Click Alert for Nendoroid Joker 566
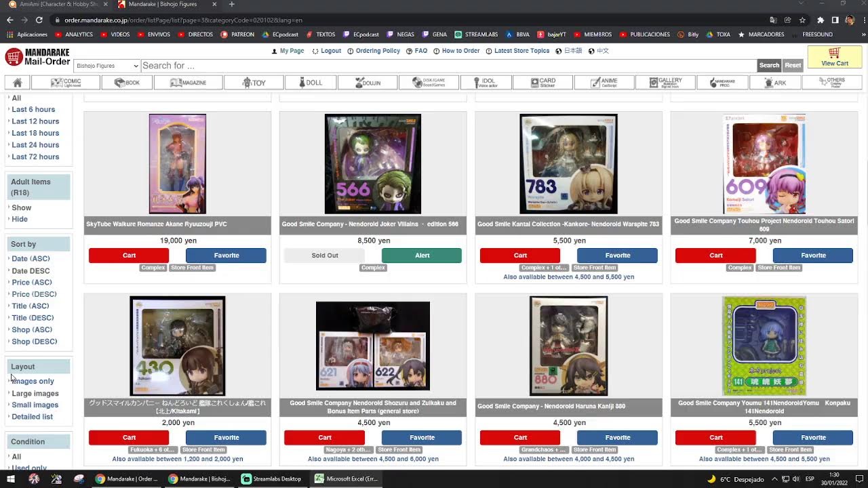The height and width of the screenshot is (488, 868). coord(422,256)
